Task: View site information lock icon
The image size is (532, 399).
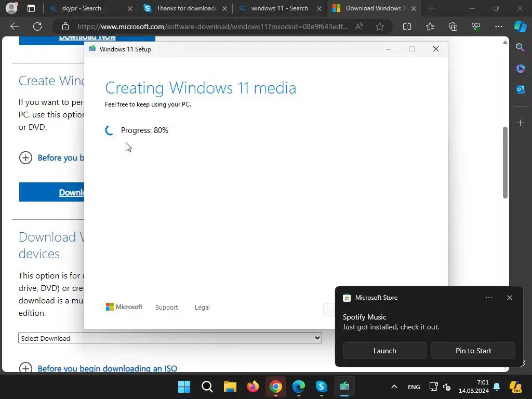Action: click(65, 26)
